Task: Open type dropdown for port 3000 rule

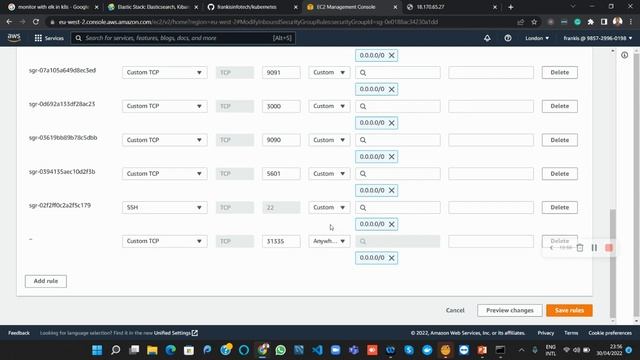Action: (164, 106)
